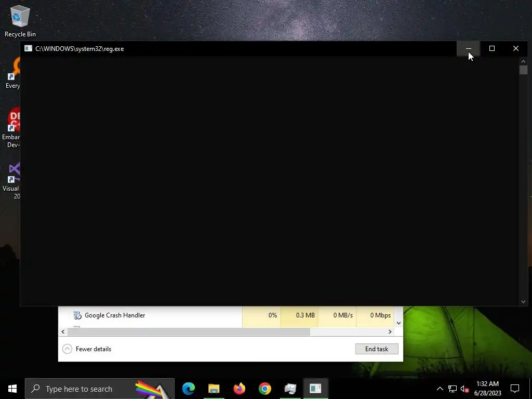532x399 pixels.
Task: Click the End task button
Action: [x=377, y=349]
